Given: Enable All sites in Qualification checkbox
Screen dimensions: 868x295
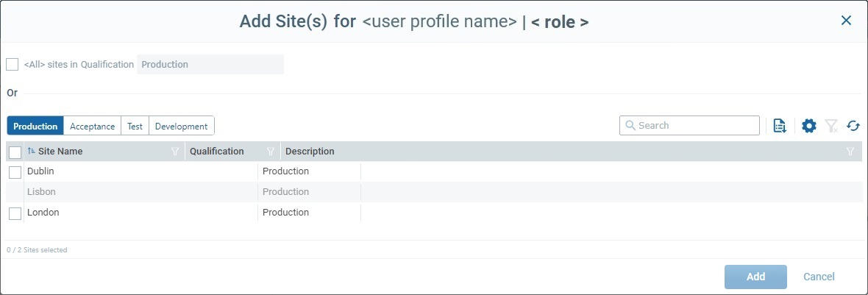Looking at the screenshot, I should tap(12, 65).
